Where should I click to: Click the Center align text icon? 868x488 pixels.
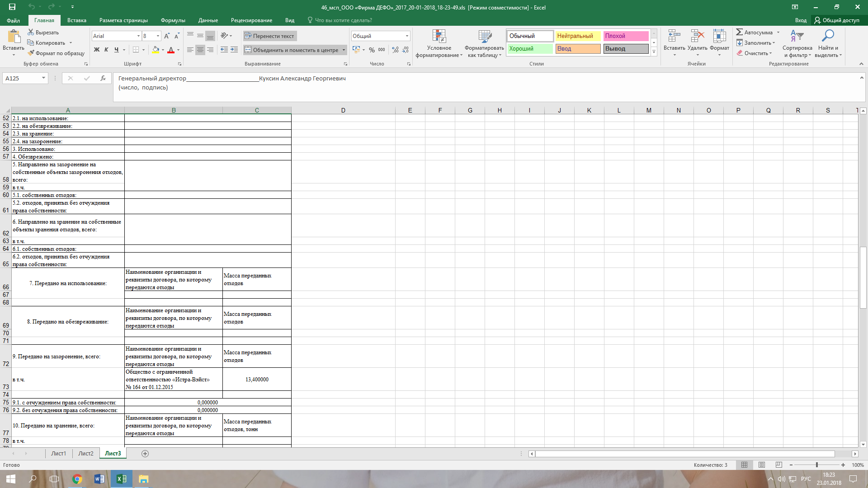[x=200, y=50]
